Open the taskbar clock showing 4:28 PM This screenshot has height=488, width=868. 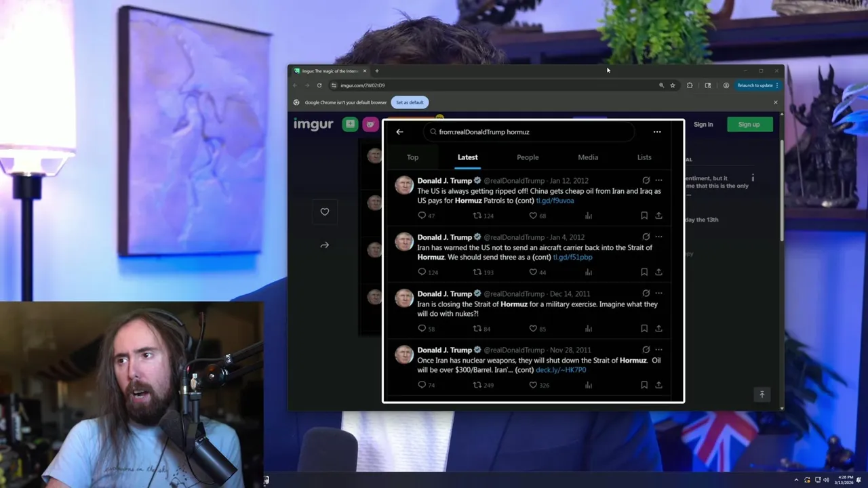tap(846, 480)
